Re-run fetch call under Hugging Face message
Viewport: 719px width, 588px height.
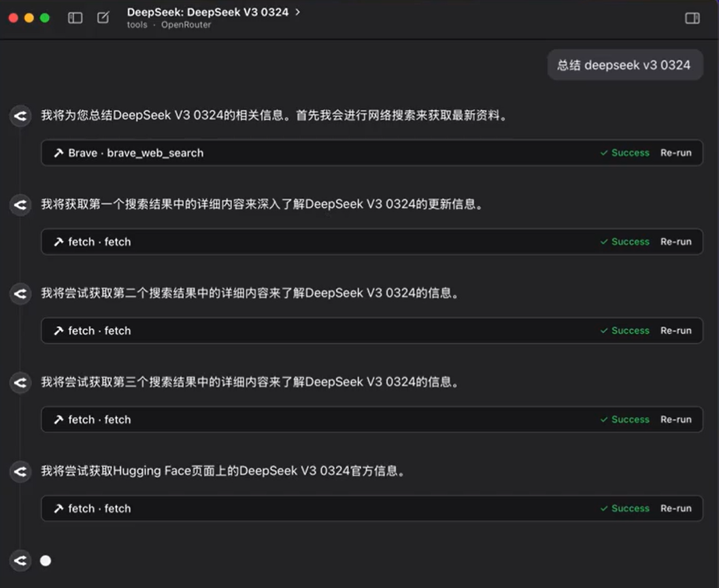(675, 508)
